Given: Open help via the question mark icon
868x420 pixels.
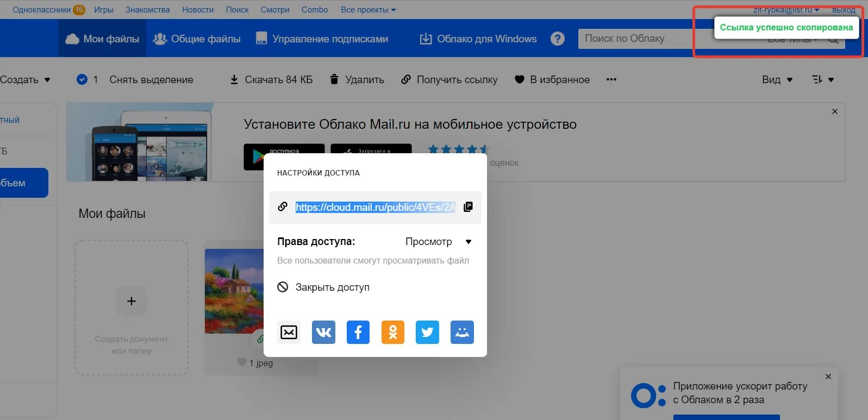Looking at the screenshot, I should [x=557, y=39].
